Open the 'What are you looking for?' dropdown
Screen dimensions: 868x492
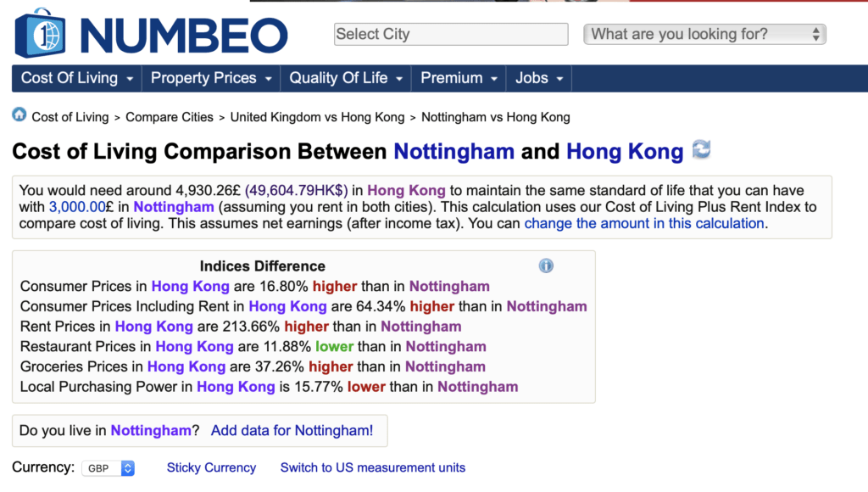click(704, 34)
